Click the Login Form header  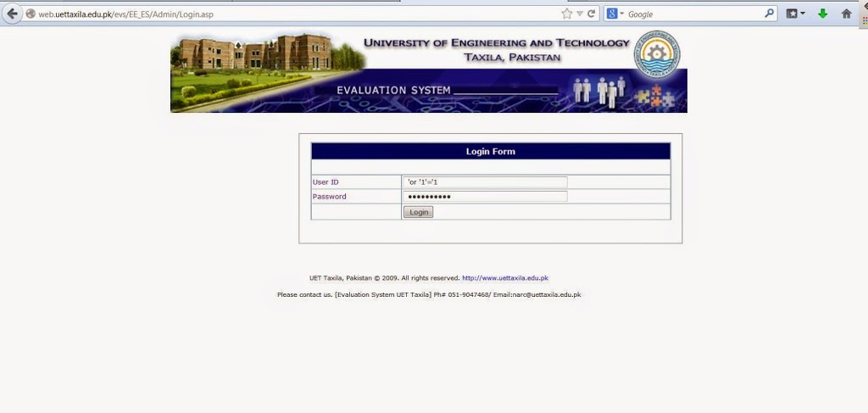coord(491,151)
